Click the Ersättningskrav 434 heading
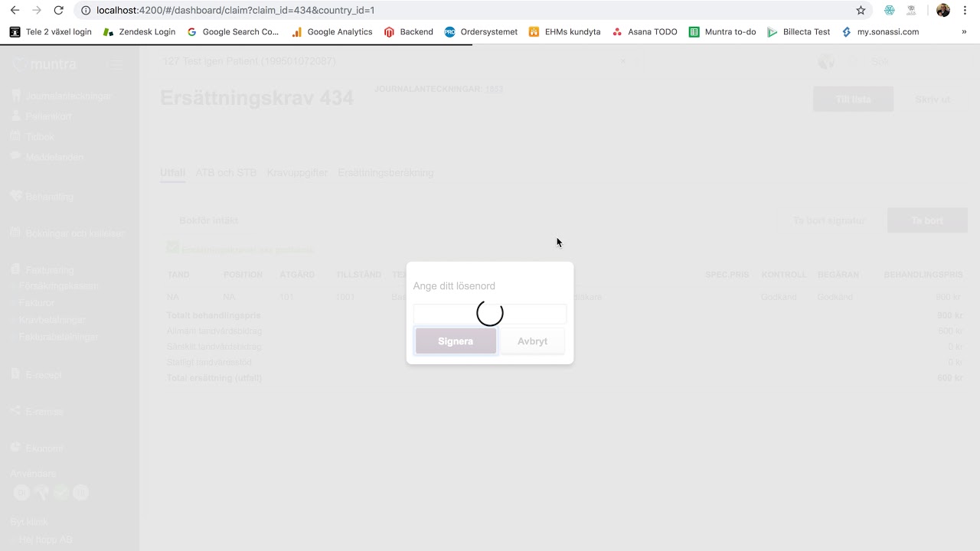 tap(256, 98)
